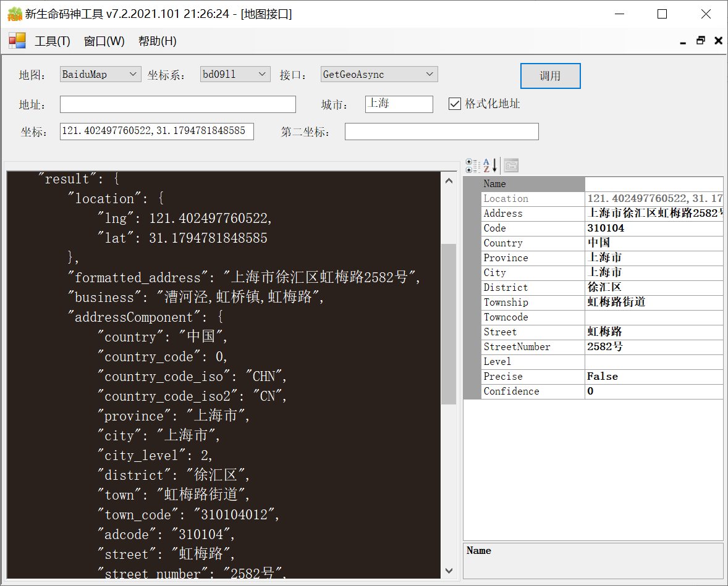Select the District property row
The height and width of the screenshot is (586, 728).
coord(602,288)
